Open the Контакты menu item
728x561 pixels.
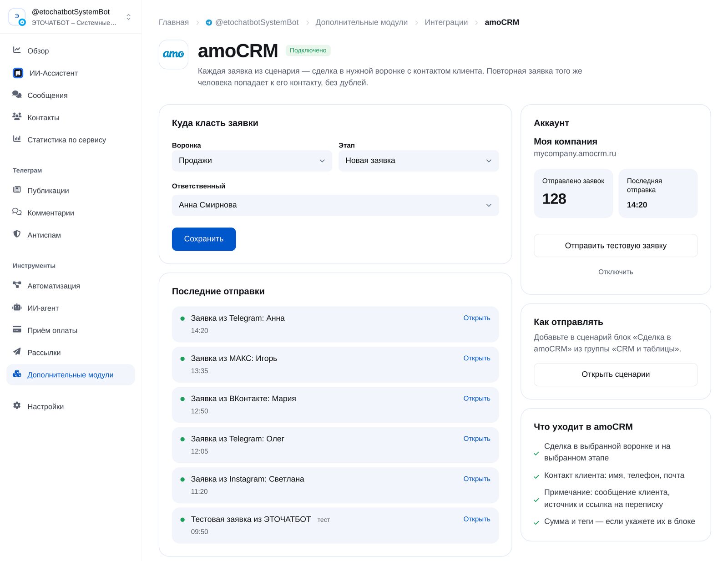(71, 117)
